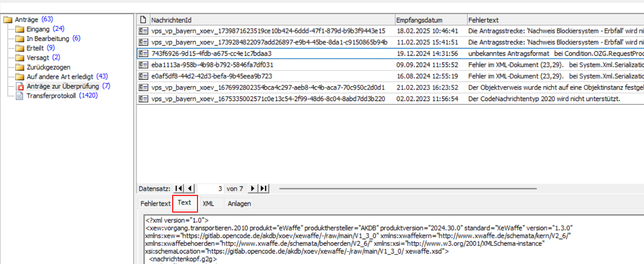Jump to first record in navigator
The width and height of the screenshot is (644, 264).
(179, 189)
